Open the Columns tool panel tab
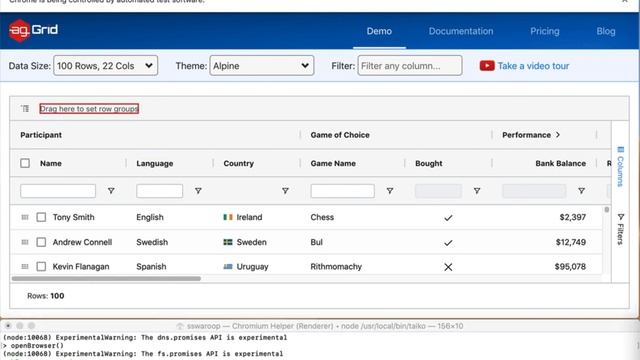The image size is (640, 360). click(x=620, y=167)
